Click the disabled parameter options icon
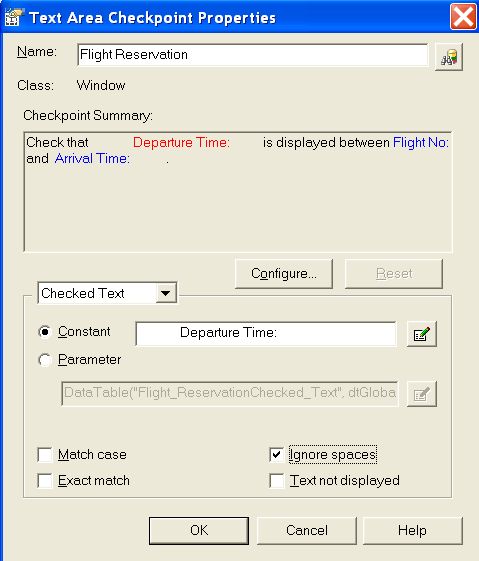479x561 pixels. pos(421,394)
